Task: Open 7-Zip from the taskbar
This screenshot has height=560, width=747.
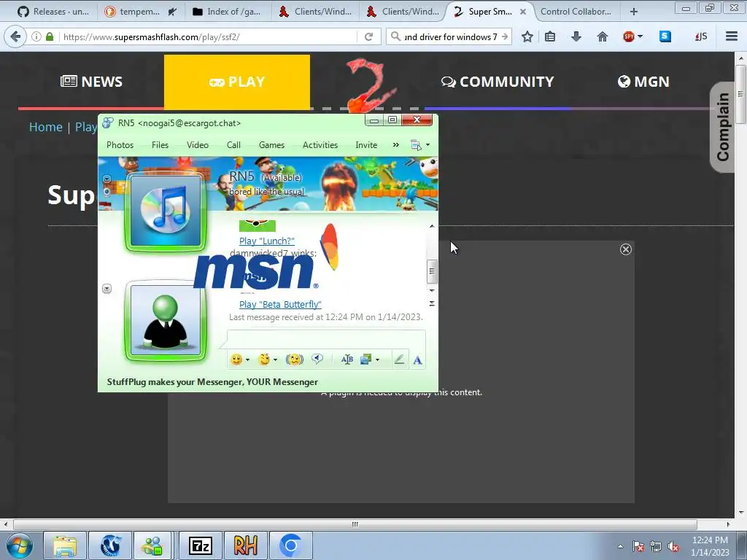Action: point(200,545)
